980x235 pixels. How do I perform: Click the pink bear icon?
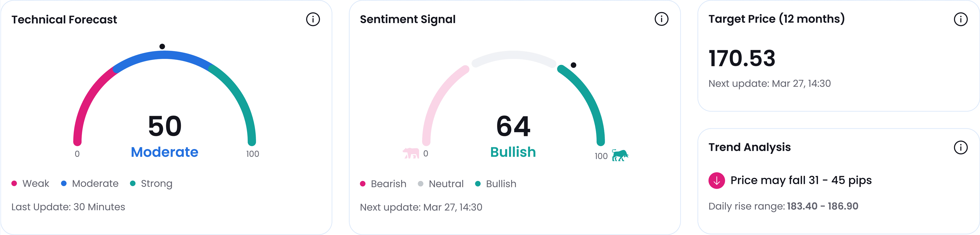click(411, 153)
